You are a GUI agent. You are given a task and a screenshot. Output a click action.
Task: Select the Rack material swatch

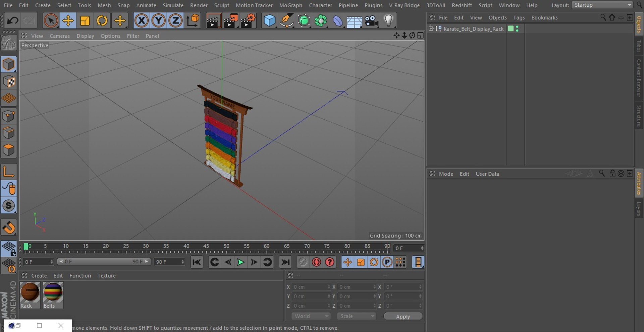pos(30,295)
